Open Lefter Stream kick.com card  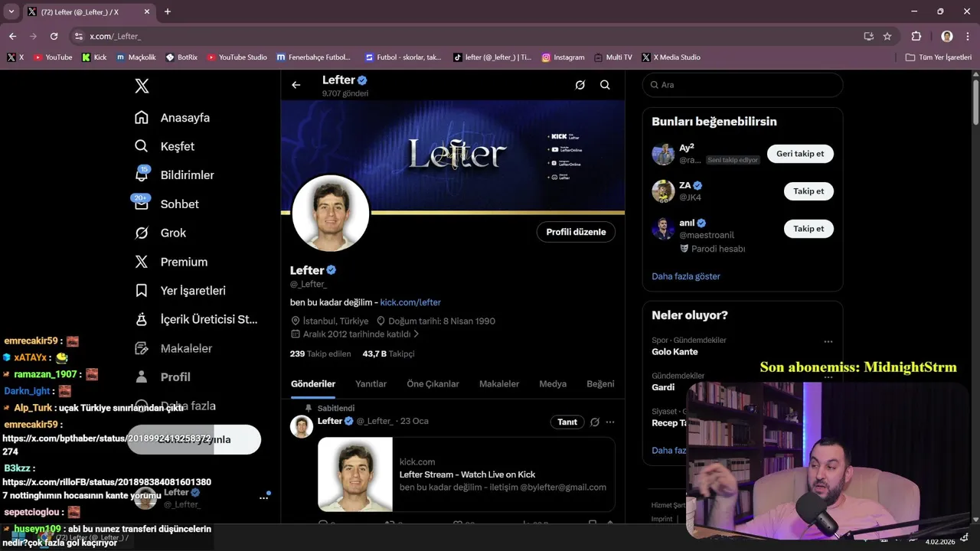click(466, 474)
